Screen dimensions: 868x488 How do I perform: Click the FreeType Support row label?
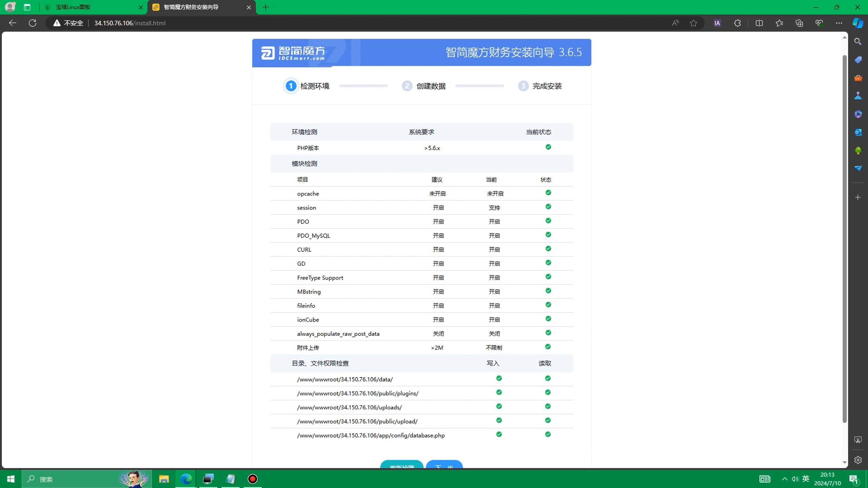320,278
